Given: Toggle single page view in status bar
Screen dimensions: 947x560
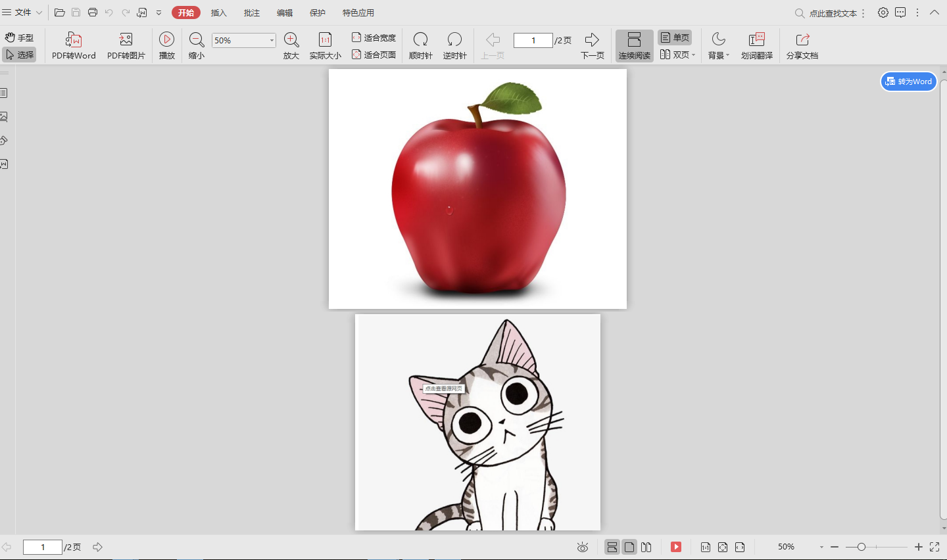Looking at the screenshot, I should click(x=629, y=547).
